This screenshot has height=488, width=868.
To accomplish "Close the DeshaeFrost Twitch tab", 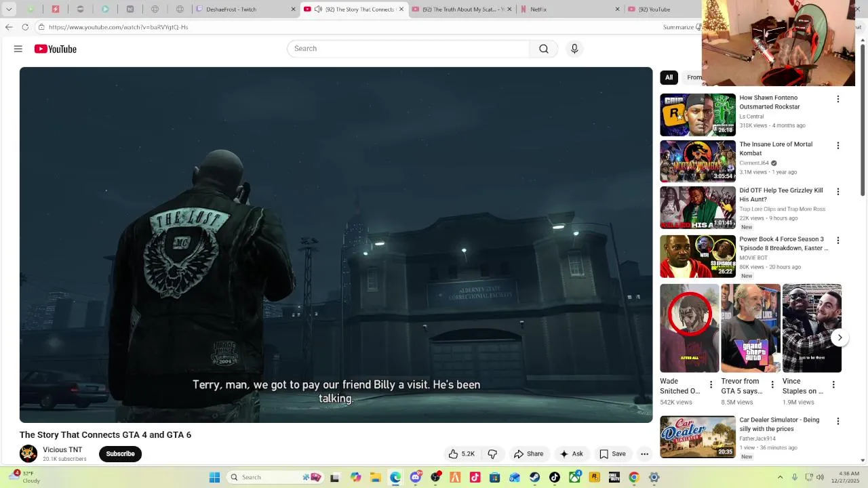I will click(294, 9).
